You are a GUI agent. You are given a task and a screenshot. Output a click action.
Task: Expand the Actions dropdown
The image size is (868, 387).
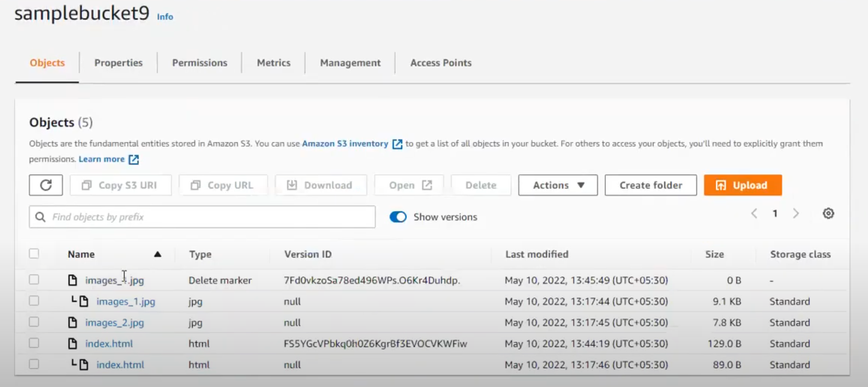558,185
